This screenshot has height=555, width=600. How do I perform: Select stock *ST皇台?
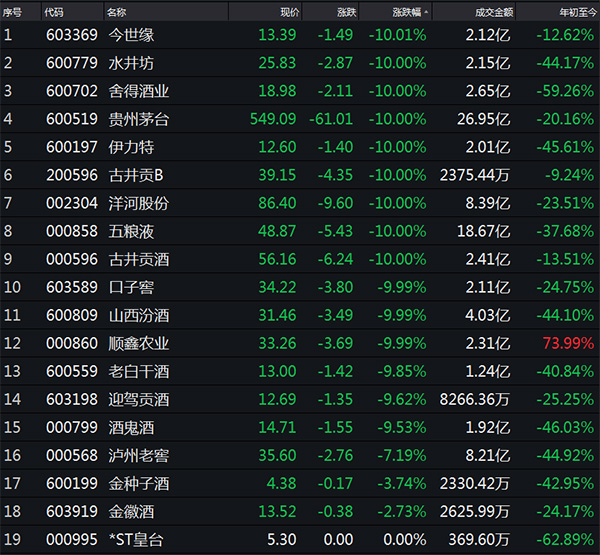(136, 539)
